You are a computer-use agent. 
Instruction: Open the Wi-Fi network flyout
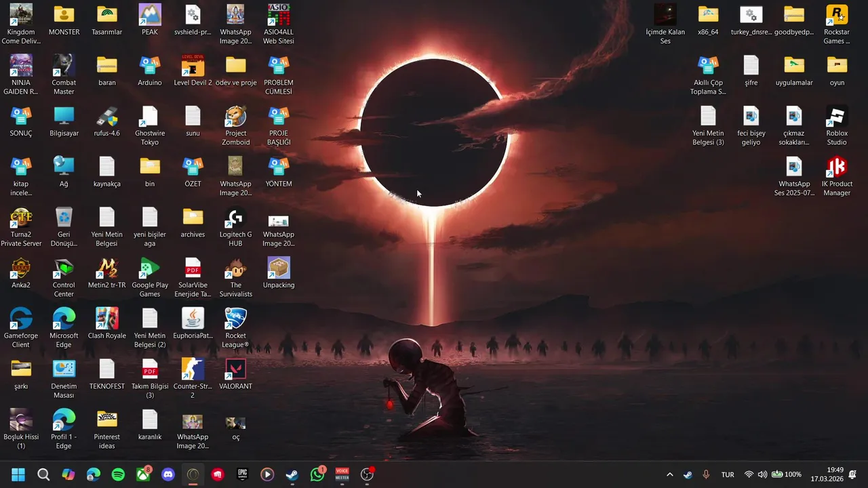point(749,474)
